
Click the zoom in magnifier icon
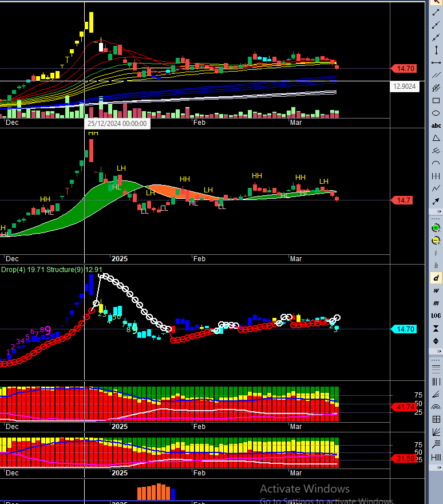click(x=436, y=228)
